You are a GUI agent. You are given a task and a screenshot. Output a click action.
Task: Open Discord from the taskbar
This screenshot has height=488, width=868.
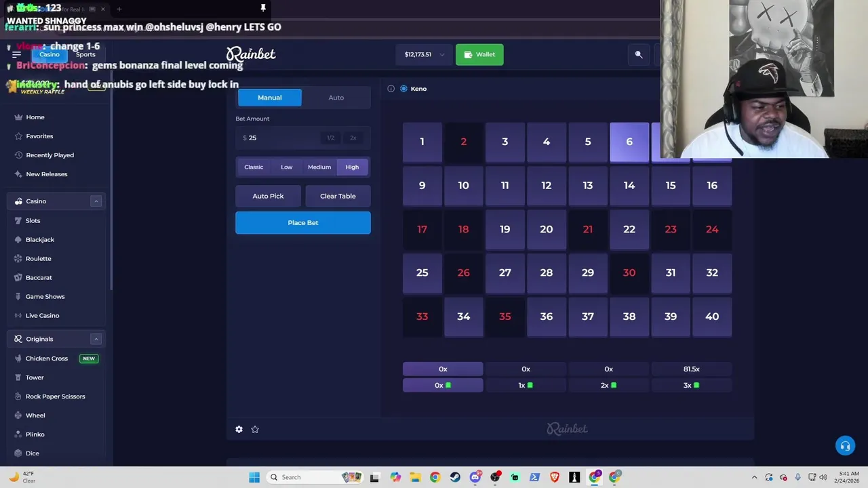tap(475, 477)
